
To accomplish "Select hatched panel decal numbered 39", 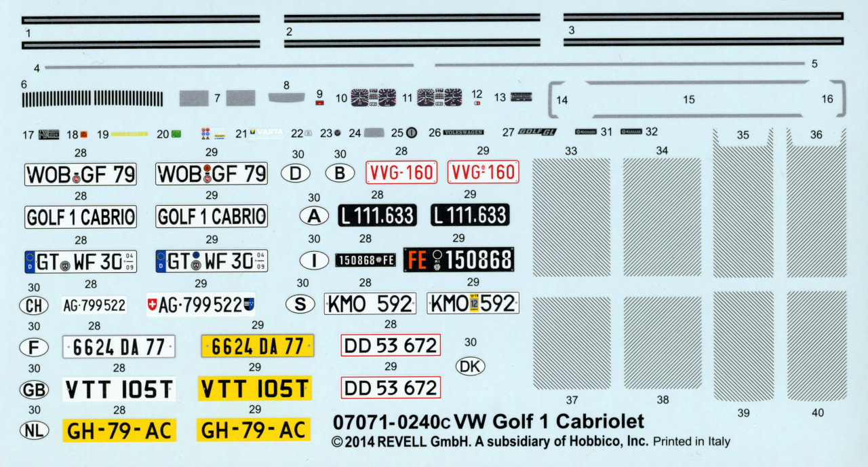I will pos(743,346).
